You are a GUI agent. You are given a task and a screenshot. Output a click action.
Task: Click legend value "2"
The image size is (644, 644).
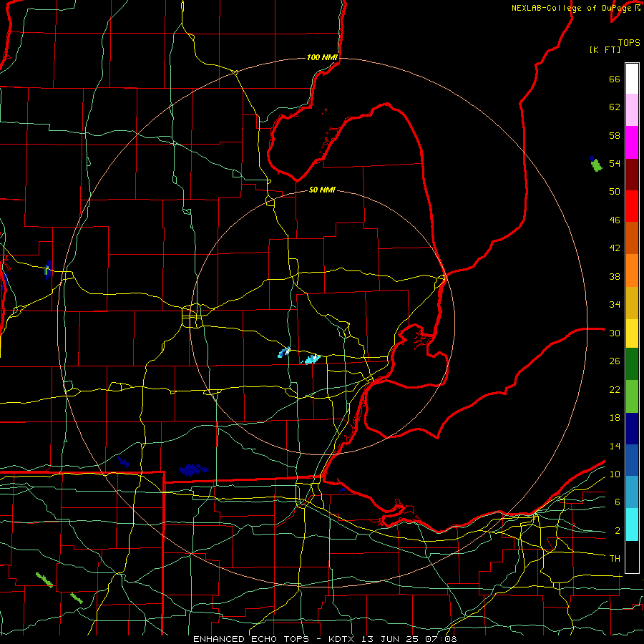coord(617,531)
